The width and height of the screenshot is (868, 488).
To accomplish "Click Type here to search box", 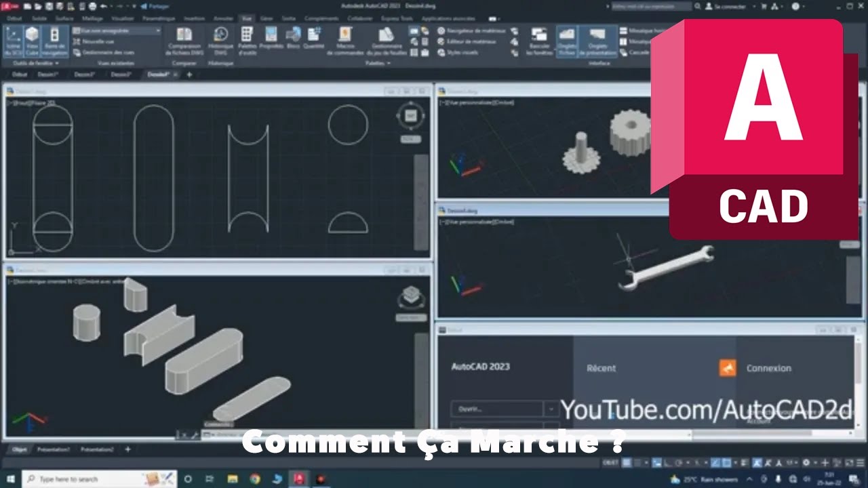I will (100, 479).
